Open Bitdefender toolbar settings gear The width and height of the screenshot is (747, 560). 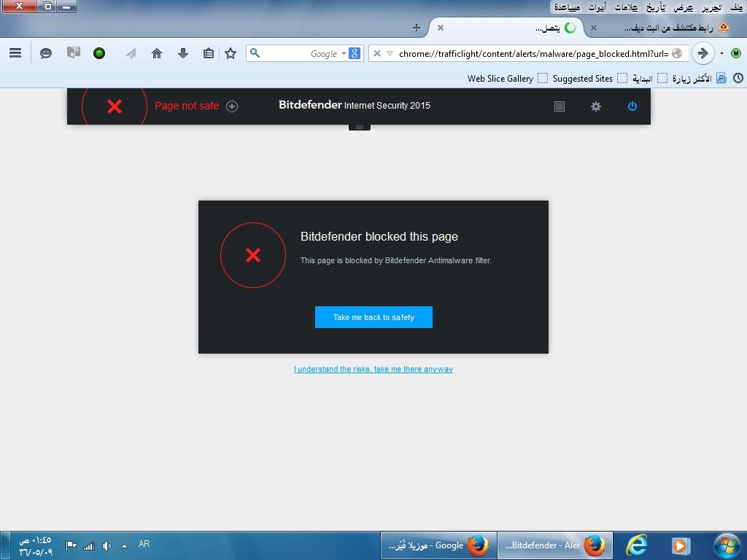(x=595, y=106)
